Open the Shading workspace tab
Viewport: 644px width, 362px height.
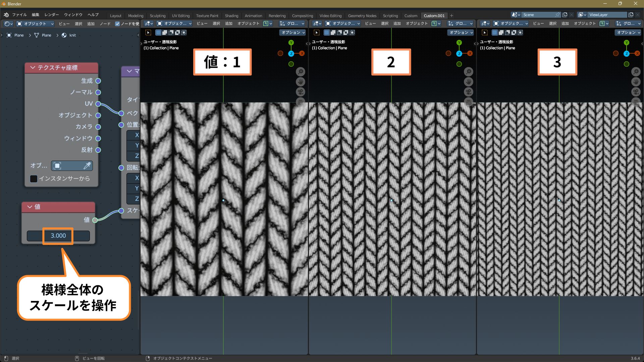pos(231,16)
